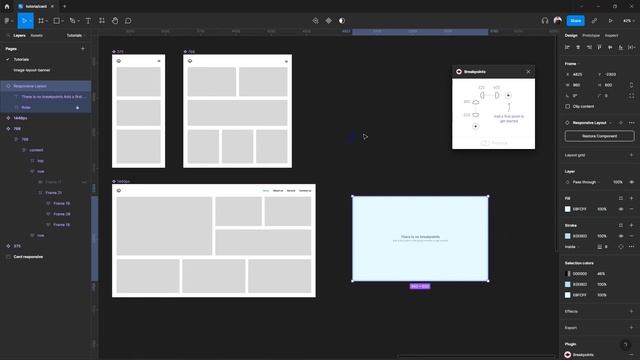
Task: Hide the B3E6EG stroke
Action: coord(621,236)
